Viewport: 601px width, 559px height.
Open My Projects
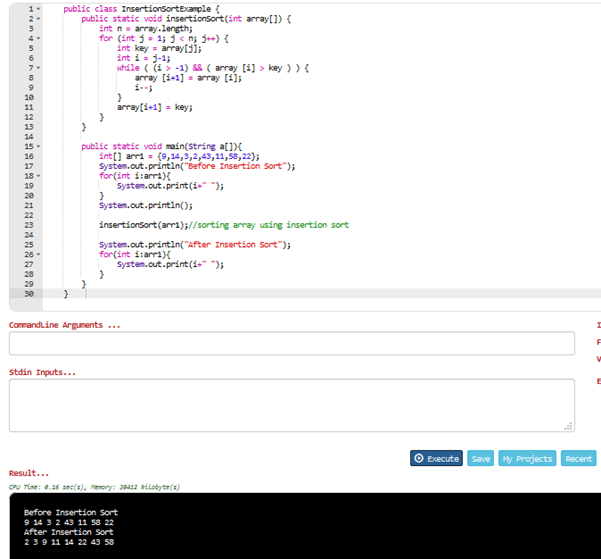526,458
